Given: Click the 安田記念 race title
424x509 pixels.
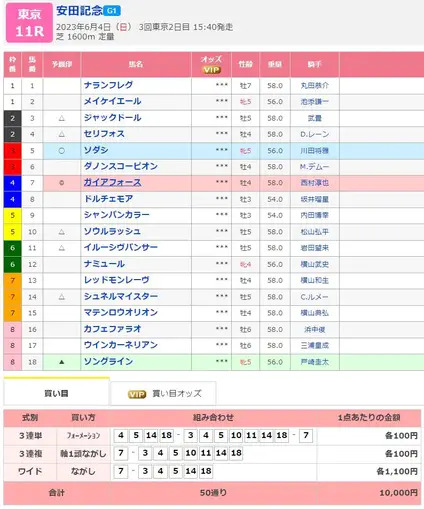Looking at the screenshot, I should (x=79, y=11).
